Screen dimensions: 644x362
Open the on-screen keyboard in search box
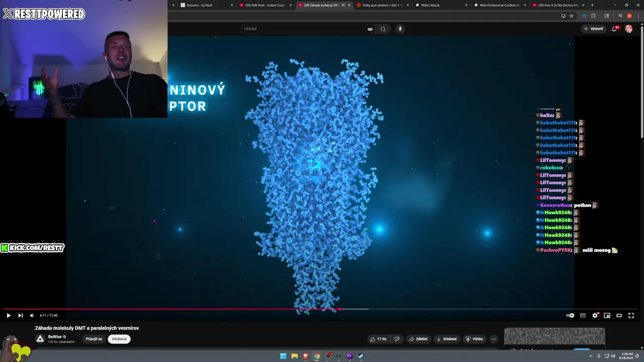pos(370,29)
